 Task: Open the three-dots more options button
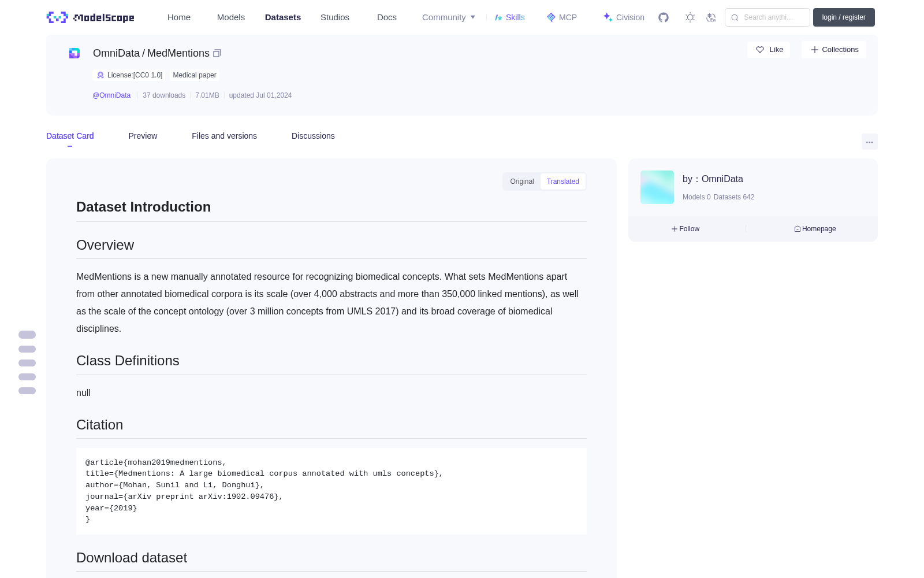click(x=869, y=142)
